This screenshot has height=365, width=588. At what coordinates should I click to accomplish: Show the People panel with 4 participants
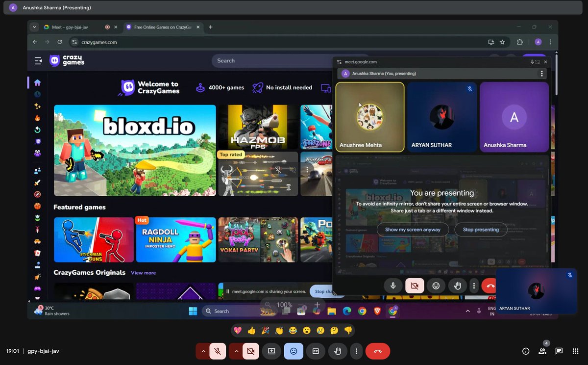[542, 351]
